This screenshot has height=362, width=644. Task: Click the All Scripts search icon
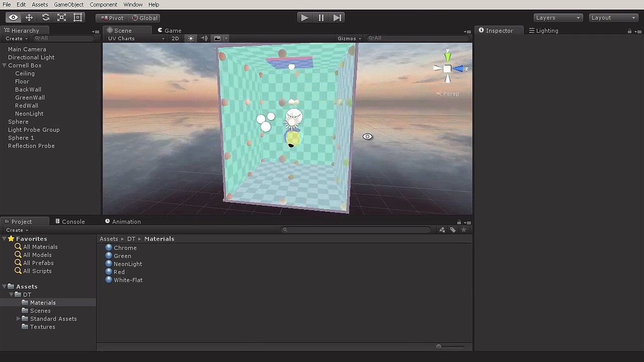pyautogui.click(x=18, y=271)
